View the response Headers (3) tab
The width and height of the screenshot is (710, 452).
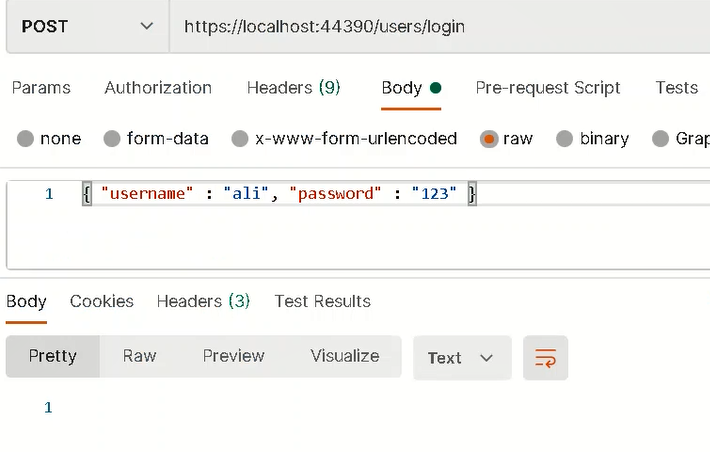pyautogui.click(x=203, y=301)
